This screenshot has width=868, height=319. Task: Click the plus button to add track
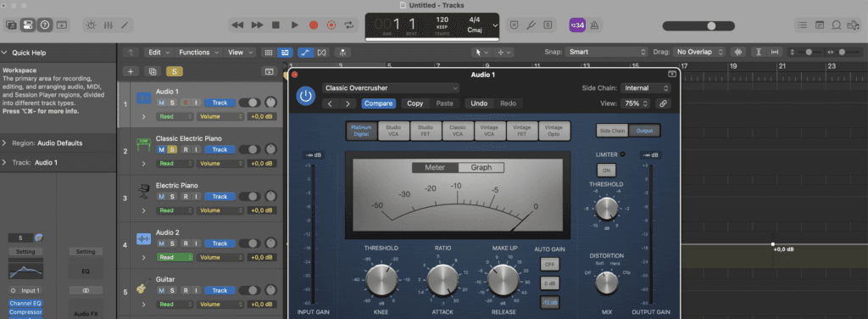[x=131, y=71]
